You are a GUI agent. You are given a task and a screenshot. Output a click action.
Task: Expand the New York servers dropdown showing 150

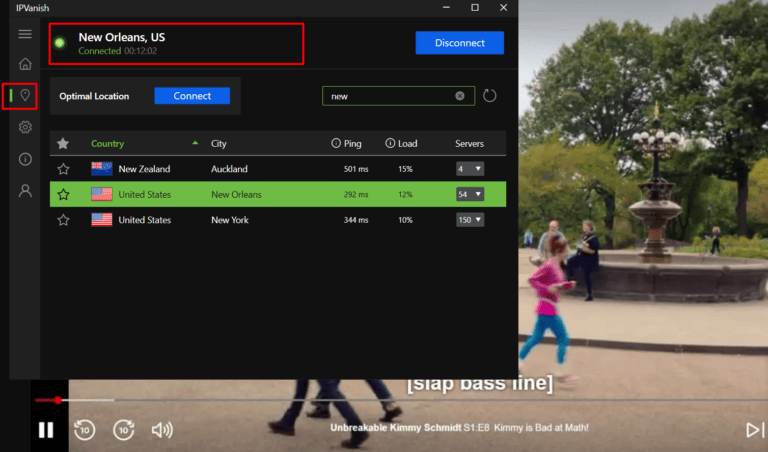click(x=470, y=220)
